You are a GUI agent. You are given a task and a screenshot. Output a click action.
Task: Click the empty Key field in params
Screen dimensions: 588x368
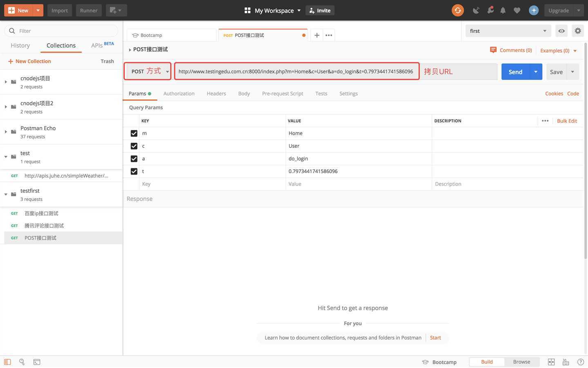click(x=212, y=184)
